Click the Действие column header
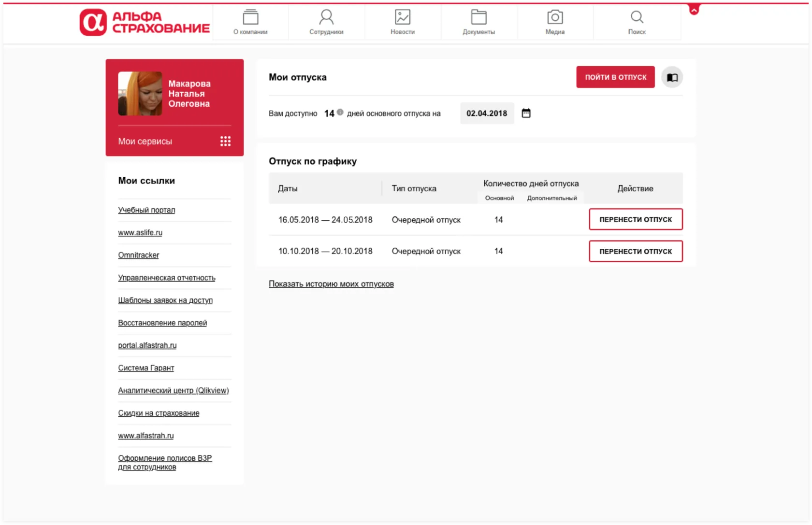This screenshot has width=812, height=525. pyautogui.click(x=635, y=188)
